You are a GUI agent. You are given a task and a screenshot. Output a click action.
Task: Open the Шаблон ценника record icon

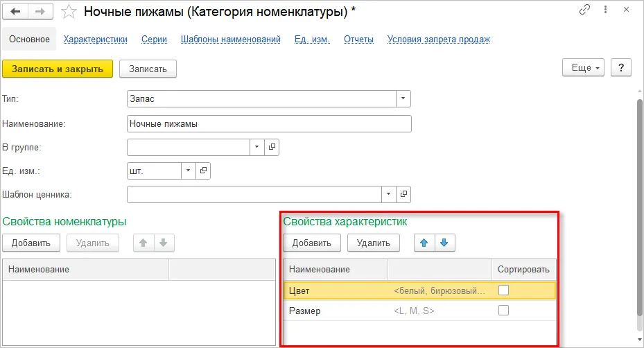tap(403, 194)
